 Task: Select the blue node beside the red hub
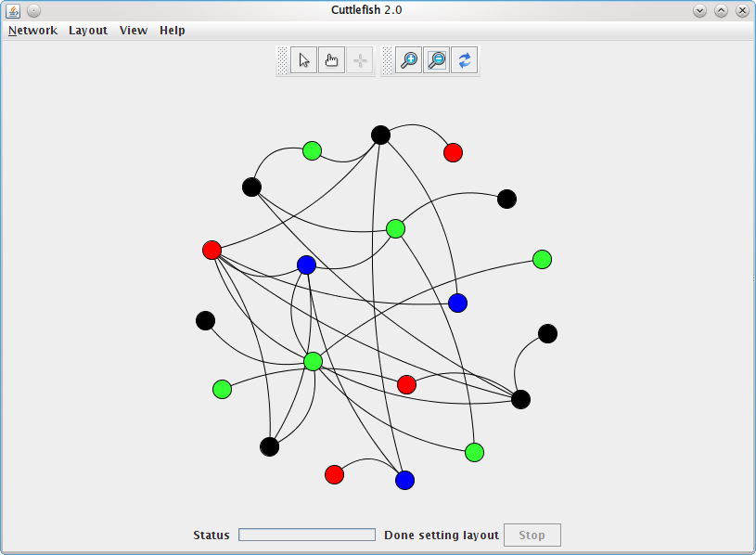307,265
